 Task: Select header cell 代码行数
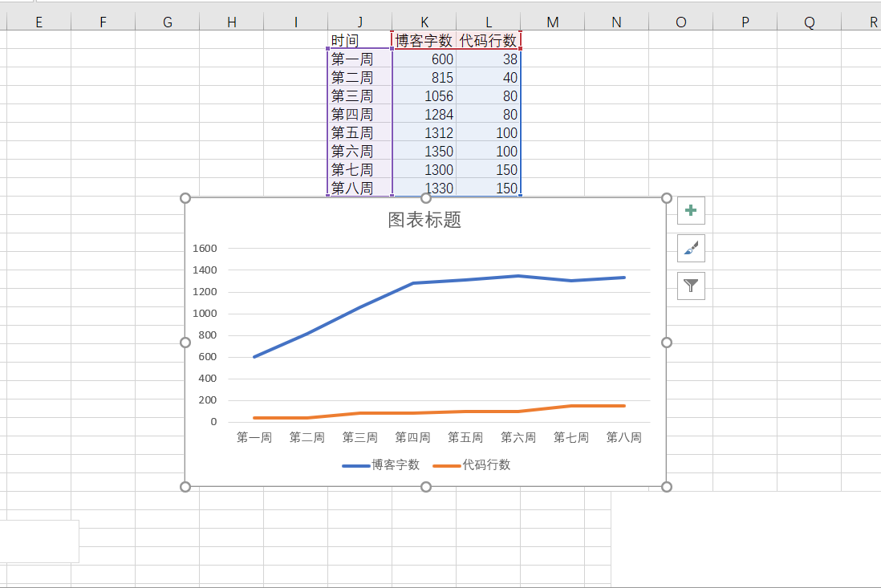click(x=489, y=40)
